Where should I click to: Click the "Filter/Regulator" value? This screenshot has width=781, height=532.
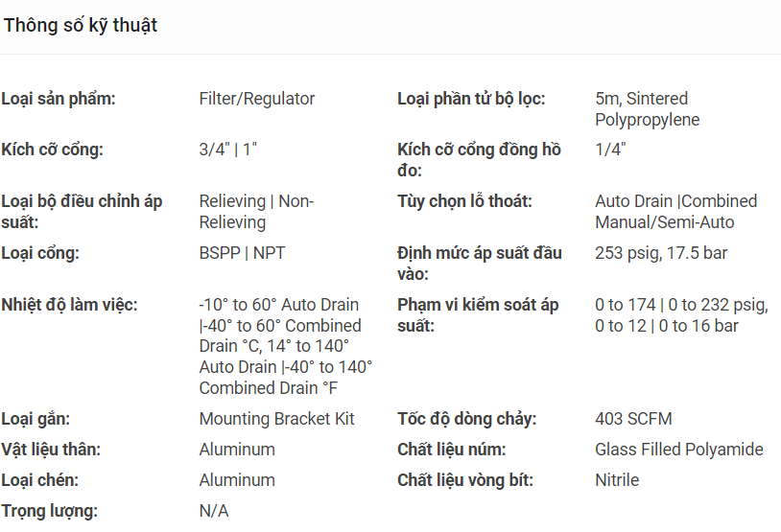pyautogui.click(x=257, y=99)
